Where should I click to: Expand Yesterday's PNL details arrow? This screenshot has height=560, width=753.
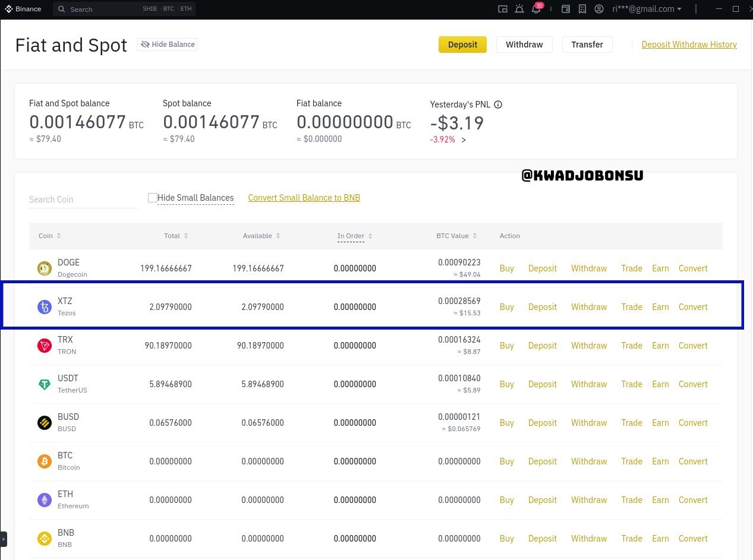[464, 140]
